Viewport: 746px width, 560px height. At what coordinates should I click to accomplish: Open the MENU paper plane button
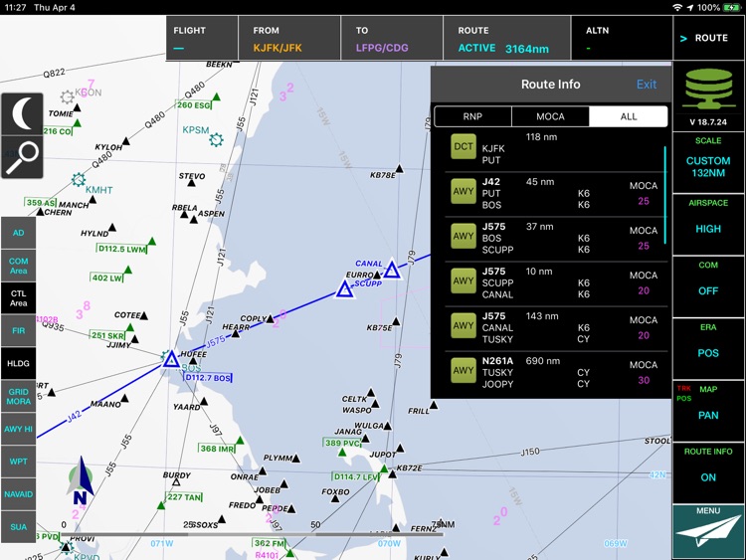708,531
